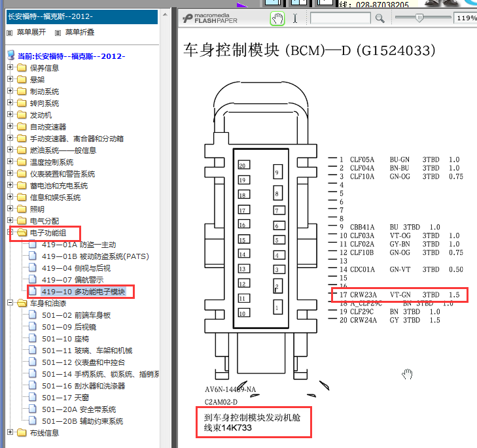Expand the 转向系统 folder

click(x=10, y=103)
